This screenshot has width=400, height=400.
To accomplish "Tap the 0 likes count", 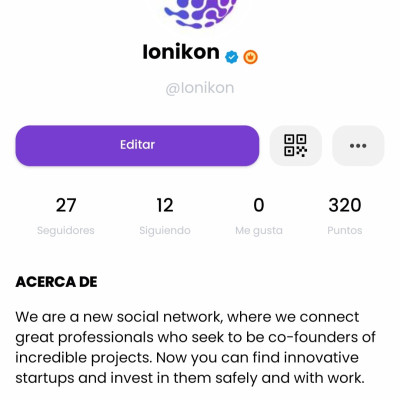I will click(x=259, y=205).
